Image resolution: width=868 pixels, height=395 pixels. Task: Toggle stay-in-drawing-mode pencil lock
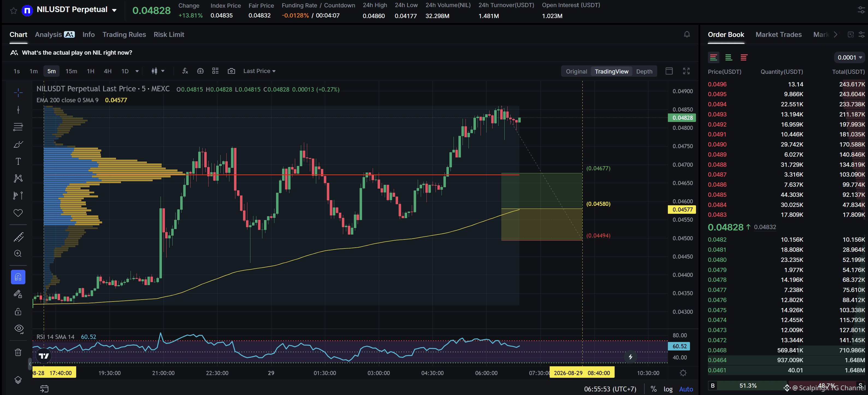[x=18, y=294]
